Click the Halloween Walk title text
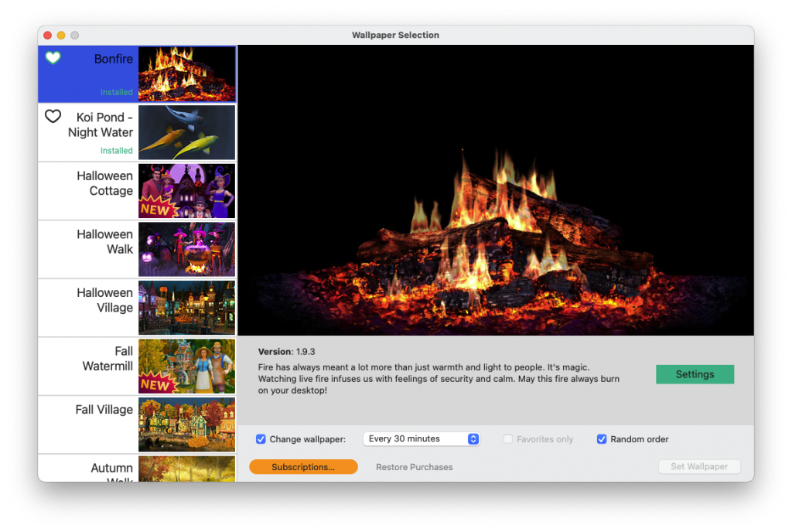This screenshot has height=532, width=792. click(x=104, y=242)
